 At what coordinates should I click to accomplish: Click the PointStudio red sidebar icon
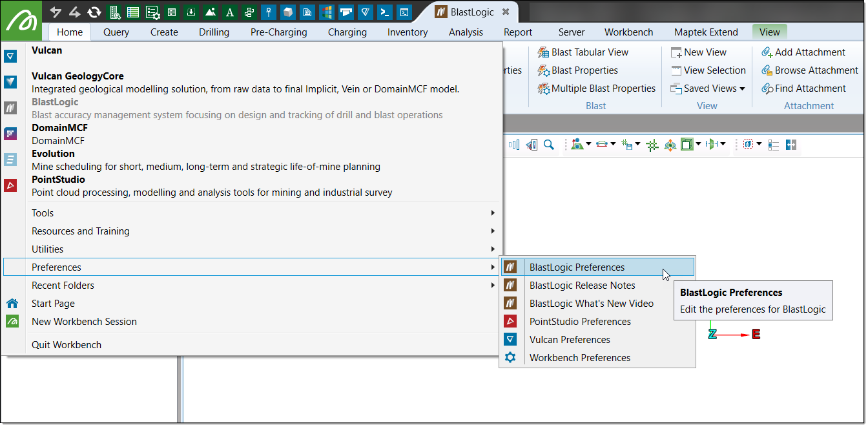tap(10, 185)
